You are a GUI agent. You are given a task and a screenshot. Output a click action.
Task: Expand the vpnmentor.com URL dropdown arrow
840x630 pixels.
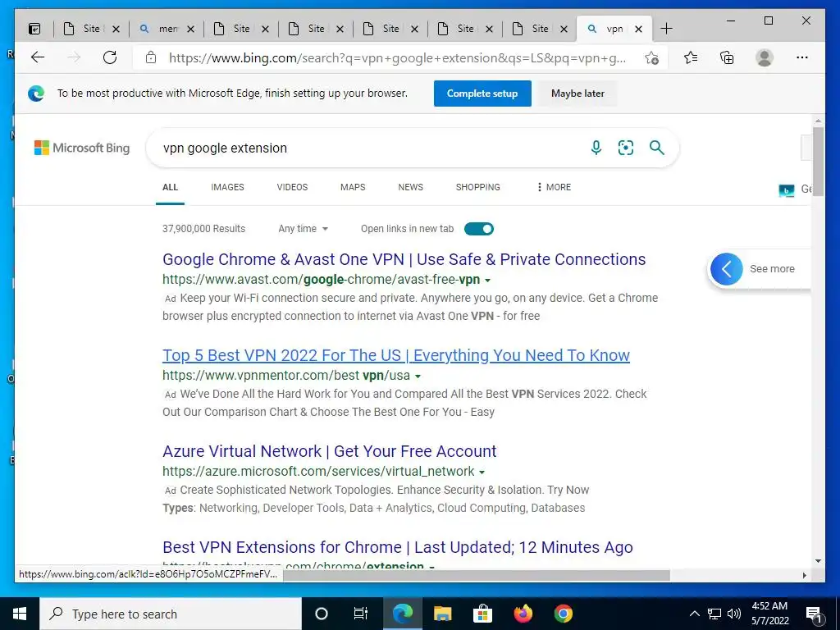(418, 376)
